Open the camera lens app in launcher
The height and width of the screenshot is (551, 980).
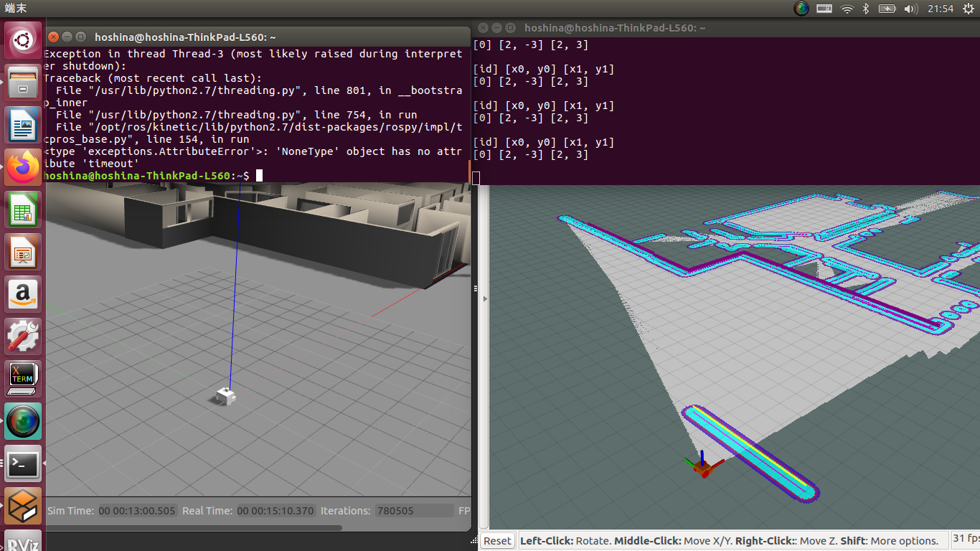(x=23, y=422)
